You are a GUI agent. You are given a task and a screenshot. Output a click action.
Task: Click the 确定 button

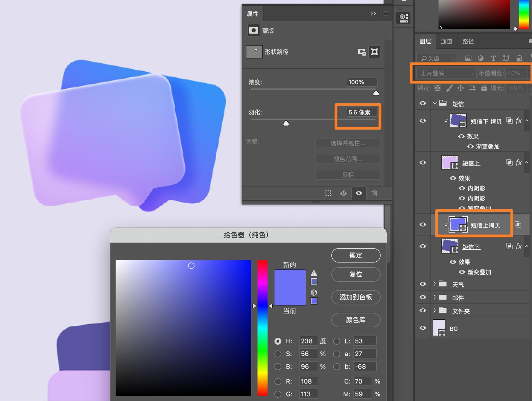click(356, 255)
